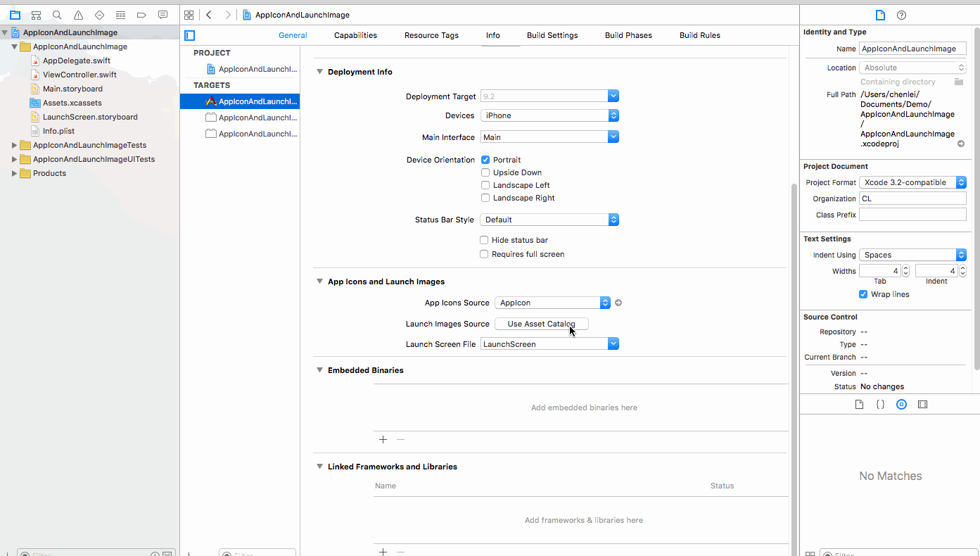Select Info.plist in the navigator
This screenshot has width=980, height=556.
pyautogui.click(x=58, y=131)
